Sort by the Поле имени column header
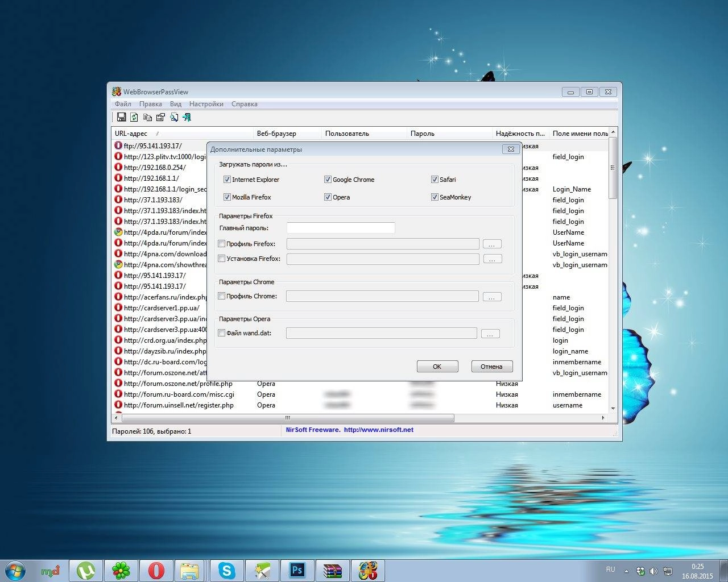Viewport: 728px width, 582px height. tap(579, 134)
